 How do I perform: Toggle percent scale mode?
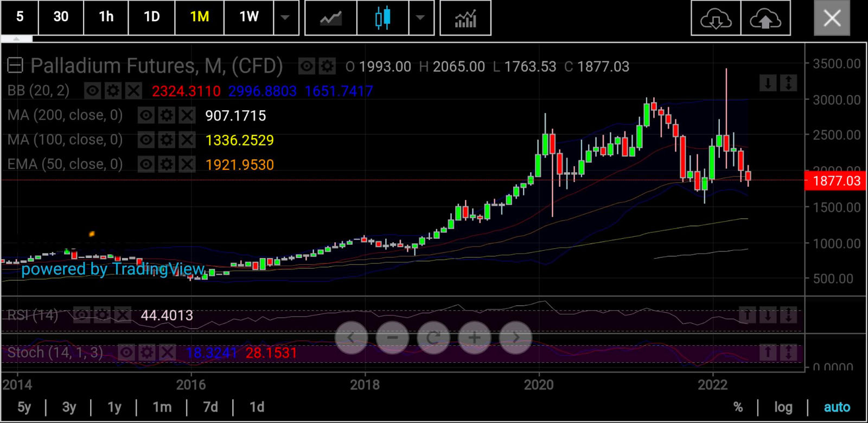pyautogui.click(x=738, y=407)
